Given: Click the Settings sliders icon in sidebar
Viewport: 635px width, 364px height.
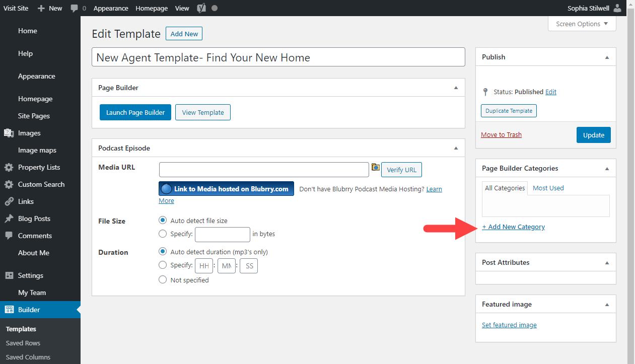Looking at the screenshot, I should pos(9,275).
